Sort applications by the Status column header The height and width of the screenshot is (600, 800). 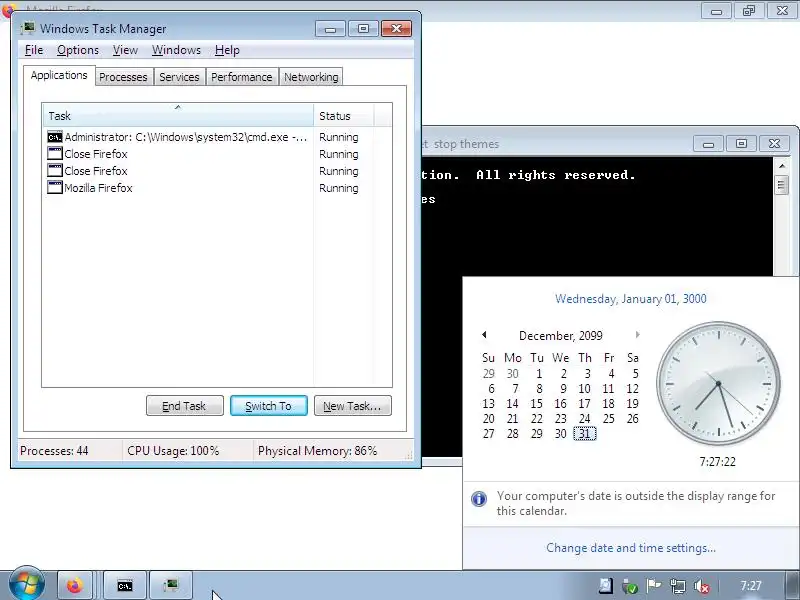[344, 116]
